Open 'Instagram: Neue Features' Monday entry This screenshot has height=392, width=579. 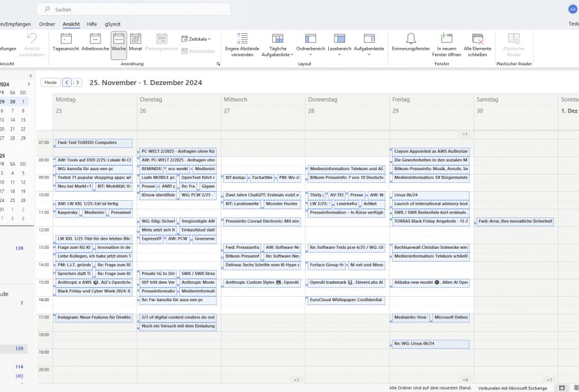click(94, 317)
